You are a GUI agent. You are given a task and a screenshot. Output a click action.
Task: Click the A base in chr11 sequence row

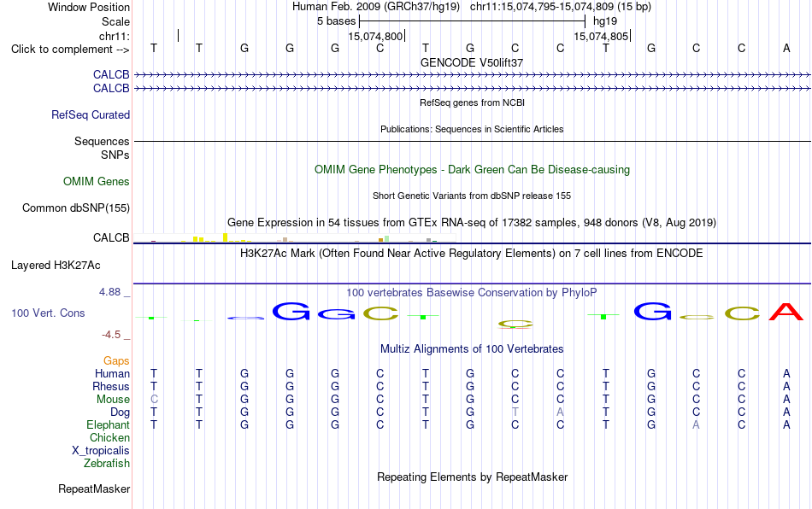click(786, 49)
